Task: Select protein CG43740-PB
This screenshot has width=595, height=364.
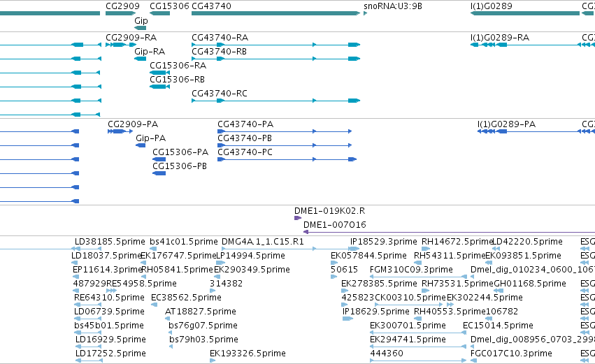Action: 245,138
